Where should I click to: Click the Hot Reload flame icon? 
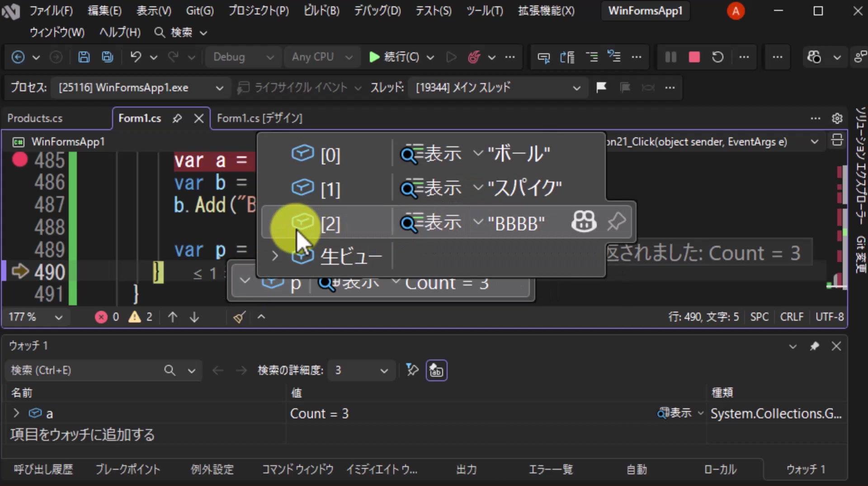474,57
